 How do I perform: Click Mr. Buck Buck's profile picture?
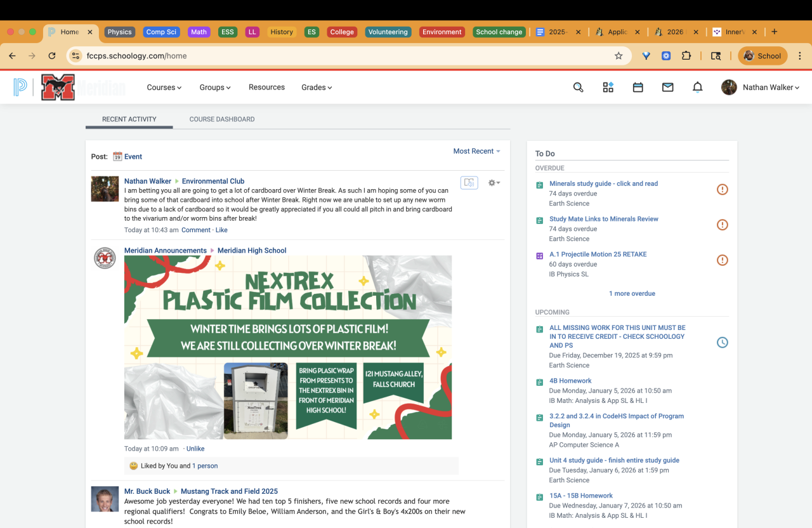[105, 499]
